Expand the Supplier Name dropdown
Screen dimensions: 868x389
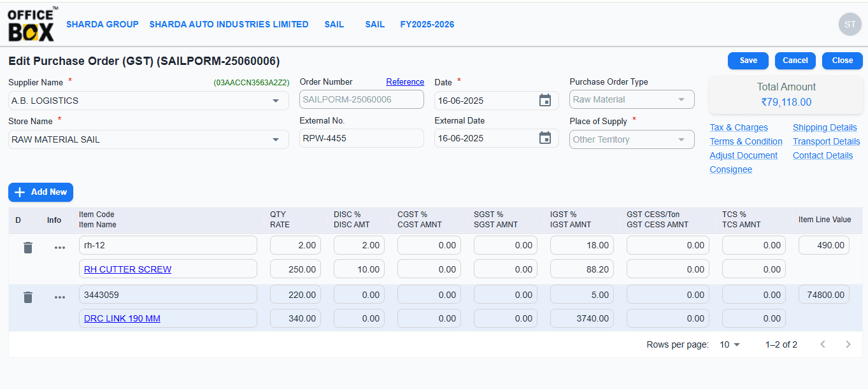[x=276, y=101]
